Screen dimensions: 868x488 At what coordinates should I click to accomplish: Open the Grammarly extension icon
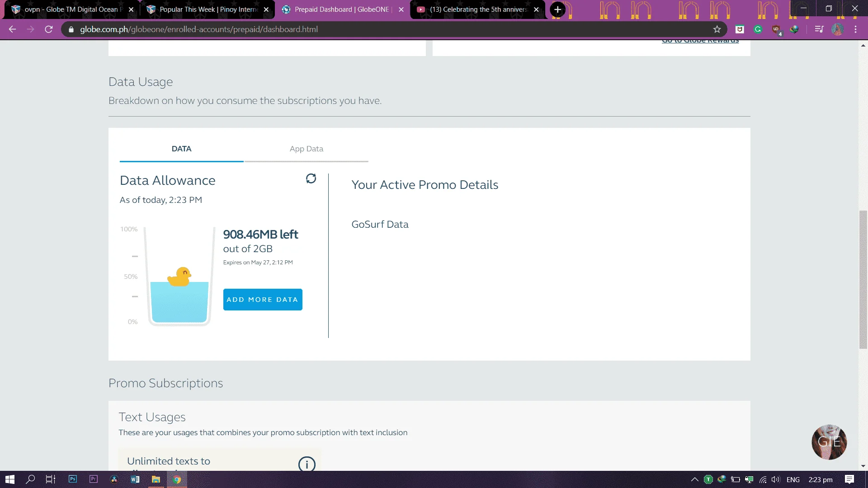click(x=758, y=29)
